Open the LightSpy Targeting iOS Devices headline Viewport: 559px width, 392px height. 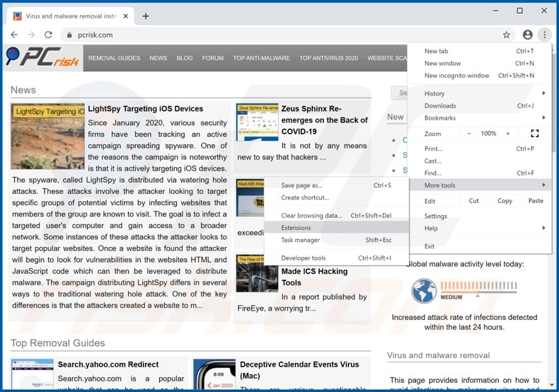pos(146,109)
